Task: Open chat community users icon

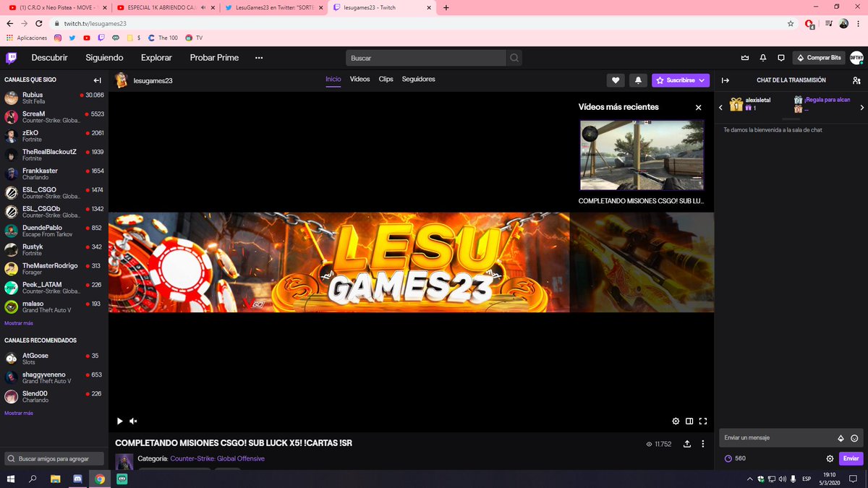Action: pos(856,80)
